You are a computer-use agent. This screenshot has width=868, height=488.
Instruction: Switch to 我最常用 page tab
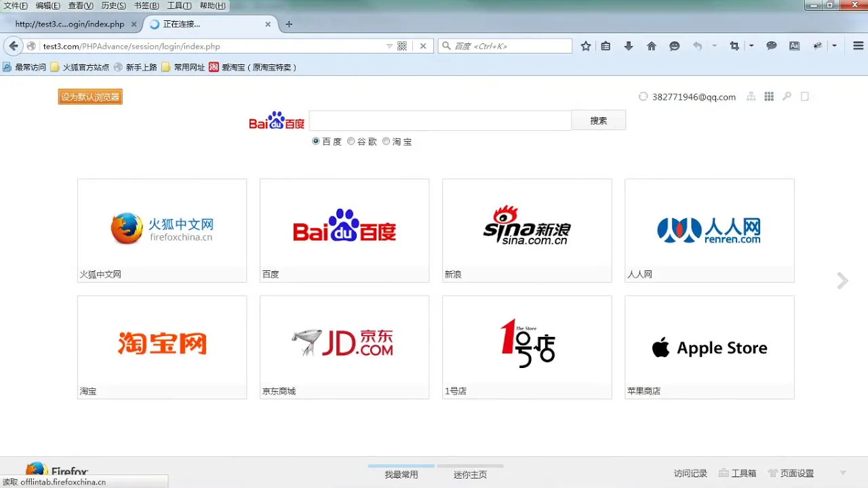(401, 474)
